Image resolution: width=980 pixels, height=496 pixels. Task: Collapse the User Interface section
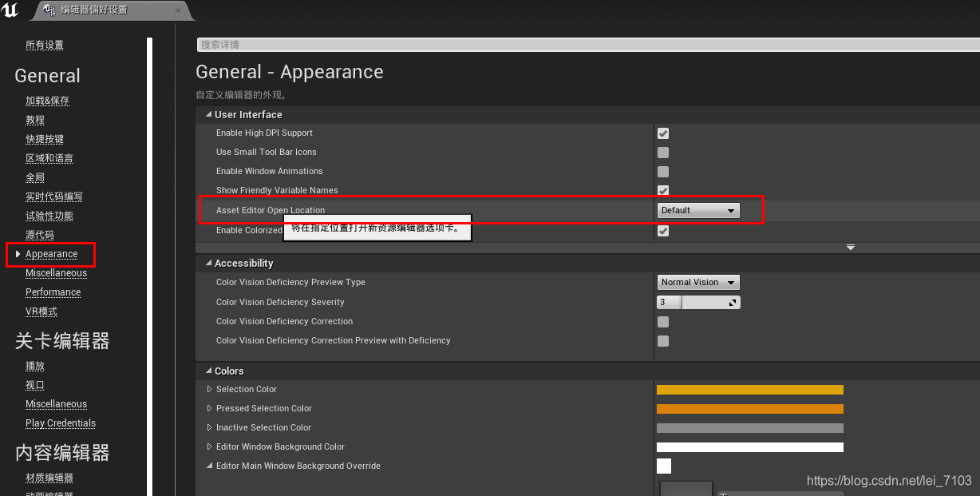click(209, 115)
